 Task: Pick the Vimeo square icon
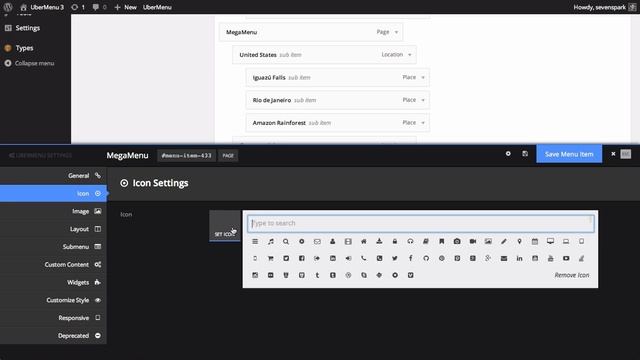coord(410,275)
